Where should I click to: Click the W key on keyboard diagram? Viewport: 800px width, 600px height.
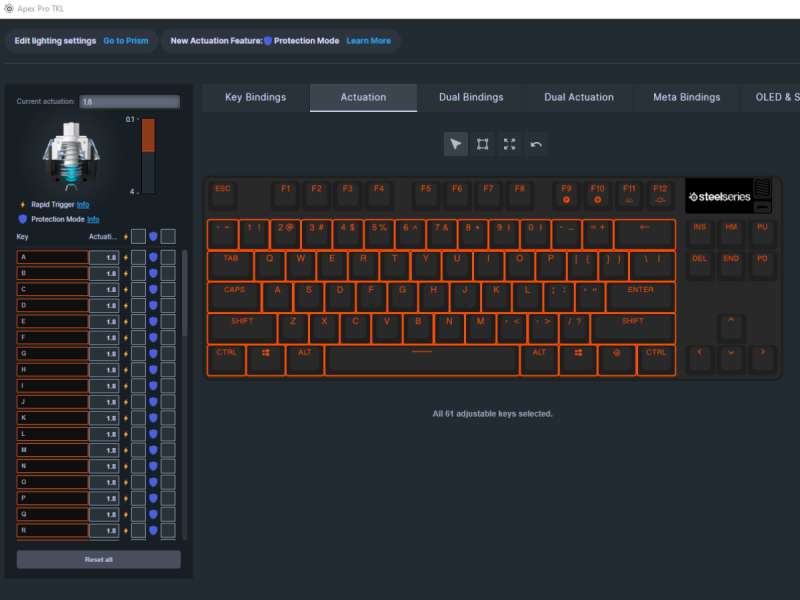pos(301,265)
